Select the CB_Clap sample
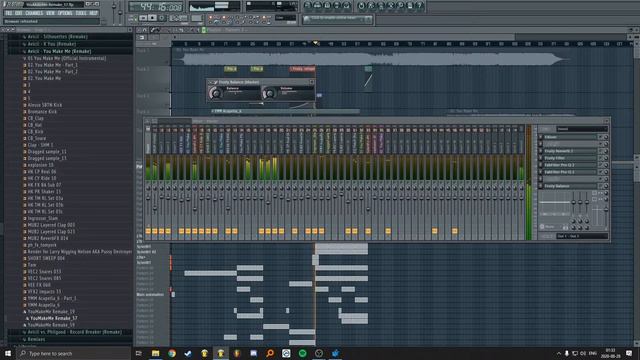This screenshot has width=640, height=360. pos(36,118)
